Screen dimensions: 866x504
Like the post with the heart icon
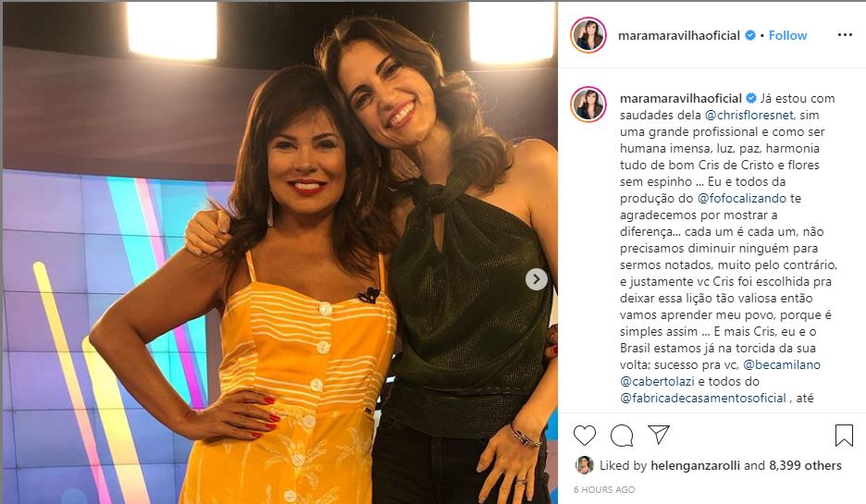click(585, 436)
